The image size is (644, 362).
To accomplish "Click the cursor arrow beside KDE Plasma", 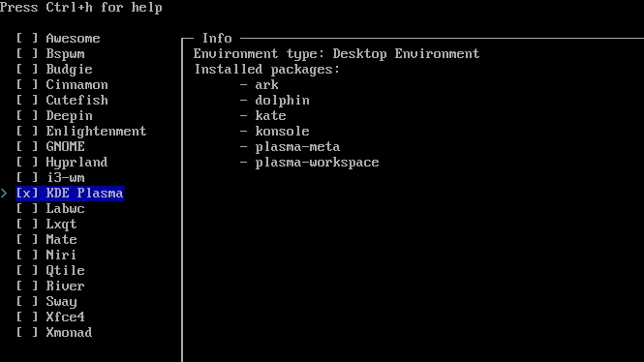I will click(x=4, y=194).
